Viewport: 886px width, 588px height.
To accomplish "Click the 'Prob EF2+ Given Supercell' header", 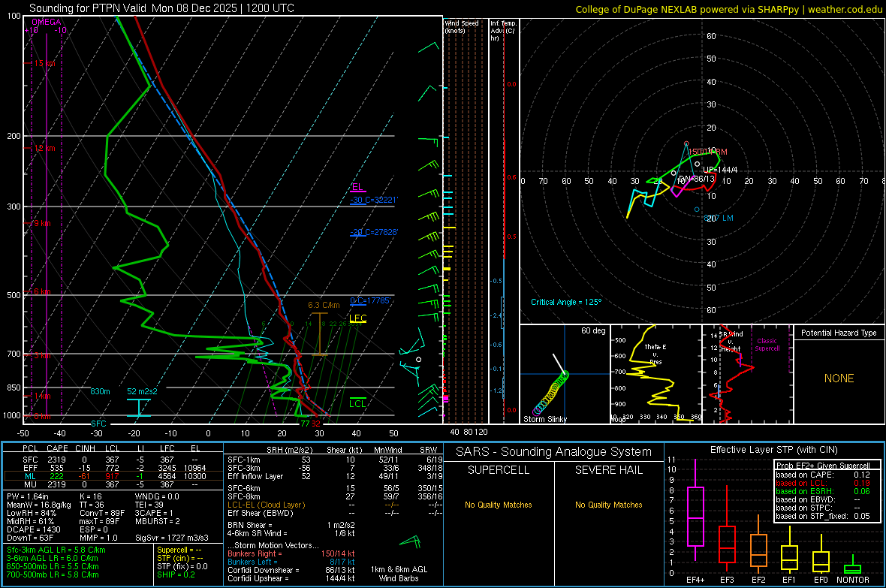I will click(x=821, y=466).
